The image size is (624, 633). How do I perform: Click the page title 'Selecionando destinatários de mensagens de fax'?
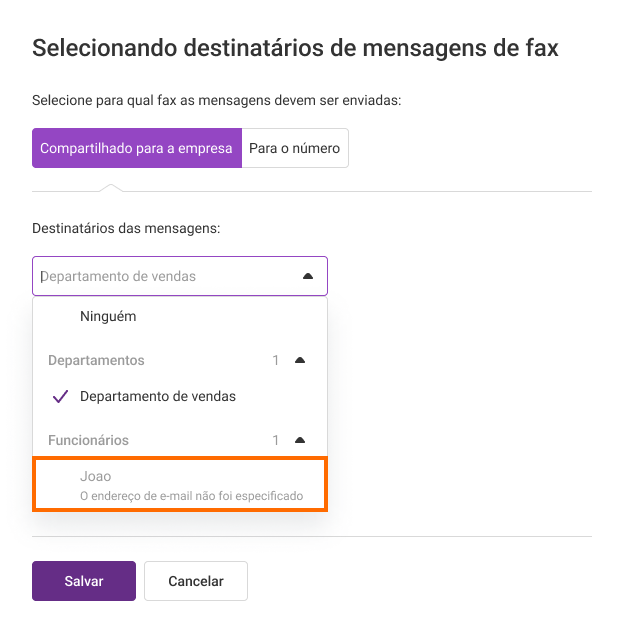(x=295, y=48)
